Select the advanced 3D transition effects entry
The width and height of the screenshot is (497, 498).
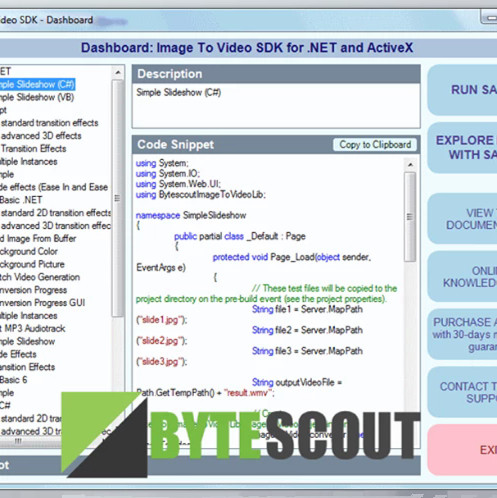55,226
